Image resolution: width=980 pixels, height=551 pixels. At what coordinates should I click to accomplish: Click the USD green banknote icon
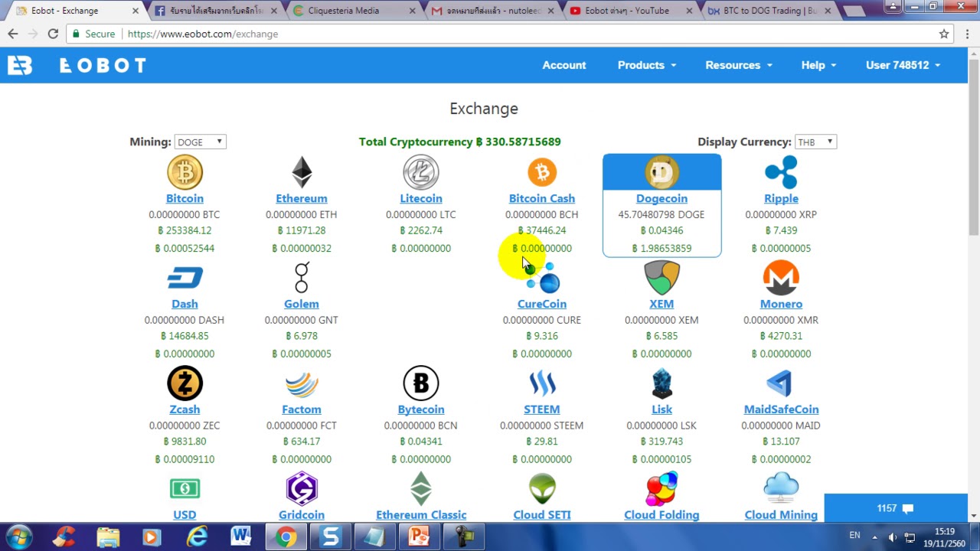(185, 488)
